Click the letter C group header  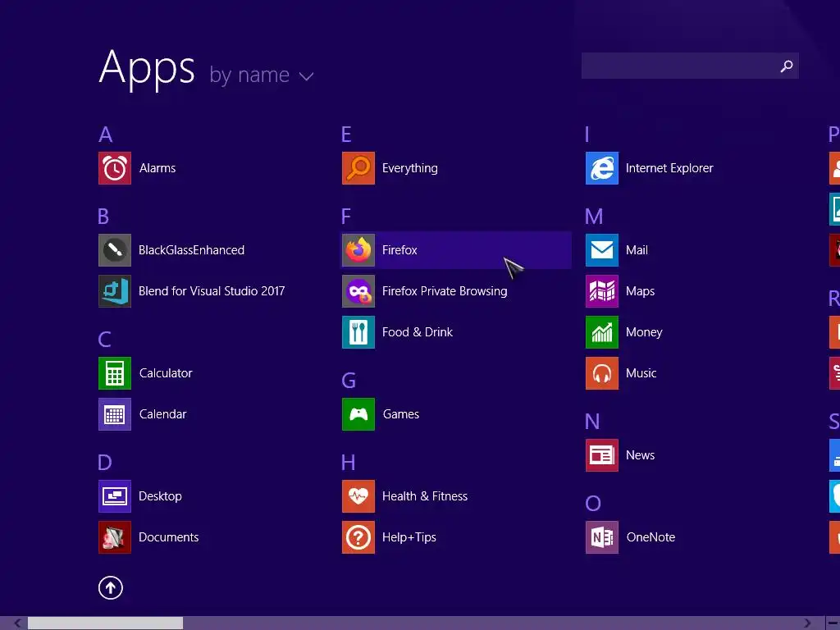click(x=104, y=340)
